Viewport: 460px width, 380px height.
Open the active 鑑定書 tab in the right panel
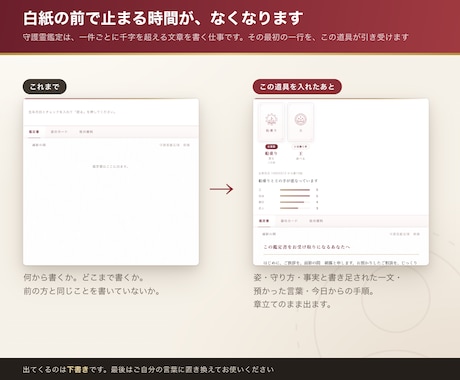click(264, 221)
